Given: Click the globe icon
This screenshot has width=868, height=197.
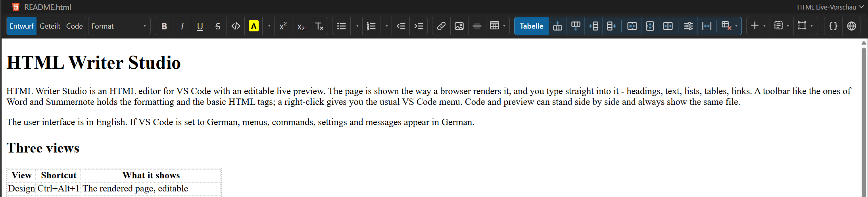Looking at the screenshot, I should [x=851, y=26].
